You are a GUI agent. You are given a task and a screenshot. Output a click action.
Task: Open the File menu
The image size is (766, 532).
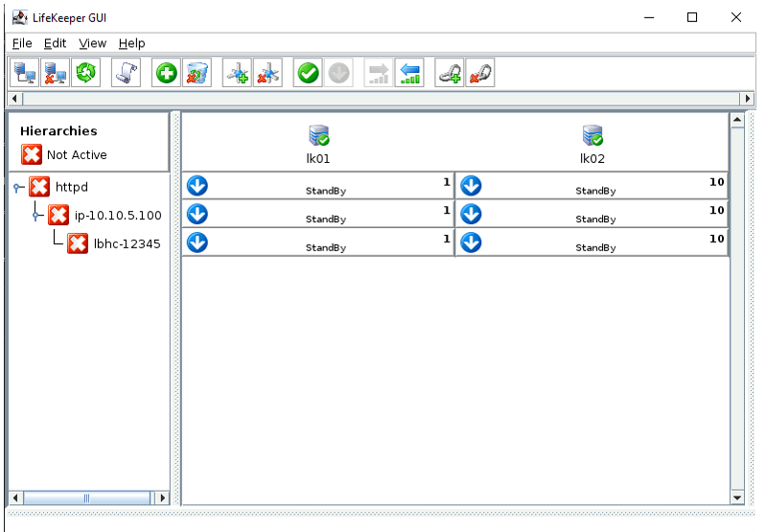pos(22,43)
